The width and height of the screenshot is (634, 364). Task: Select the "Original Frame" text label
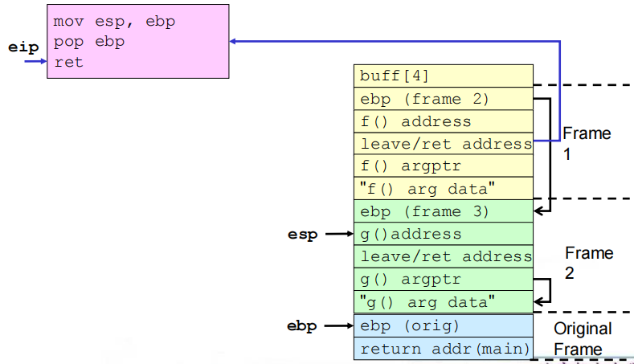point(582,339)
